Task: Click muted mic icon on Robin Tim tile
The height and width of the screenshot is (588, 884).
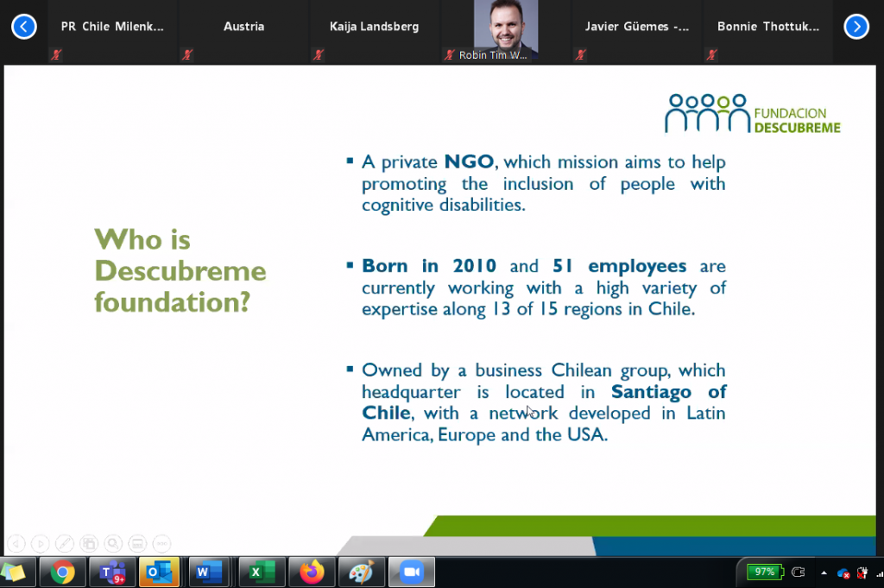Action: click(449, 54)
